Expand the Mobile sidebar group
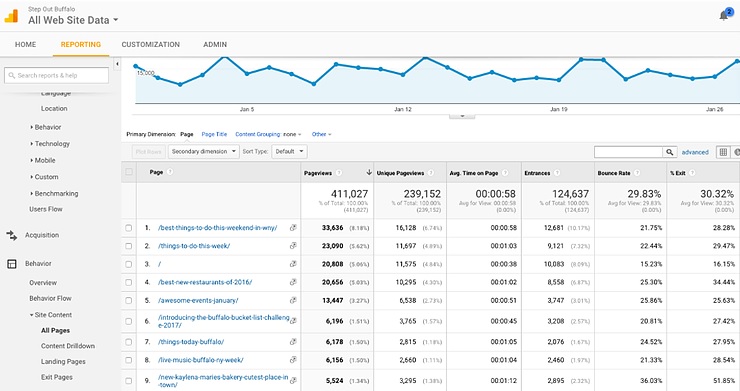Screen dimensions: 740x391 point(43,160)
